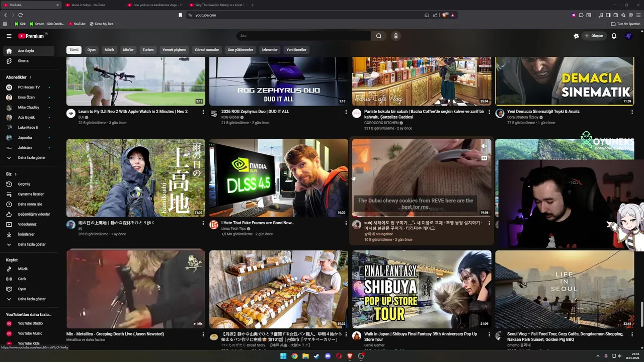Open Beğendiğim videolar in the sidebar
Image resolution: width=644 pixels, height=362 pixels.
click(x=28, y=214)
